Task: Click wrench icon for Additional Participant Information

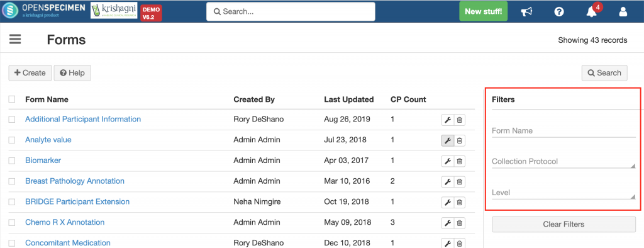Action: 448,120
